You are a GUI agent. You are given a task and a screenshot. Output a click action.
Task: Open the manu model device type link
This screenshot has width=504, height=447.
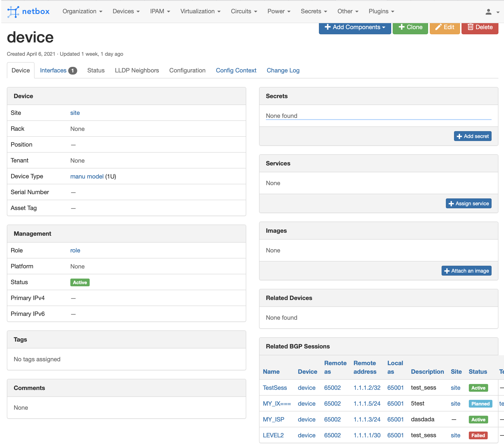[87, 176]
